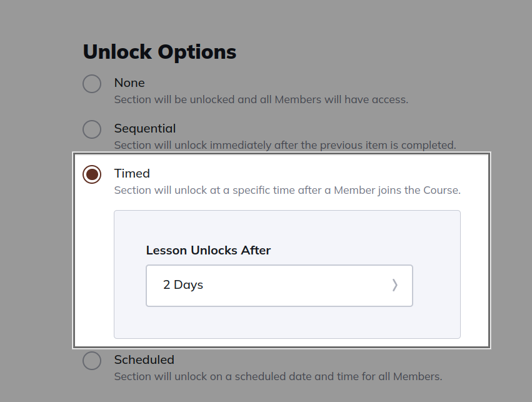Click the Sequential description sentence
This screenshot has height=402, width=532.
coord(284,145)
